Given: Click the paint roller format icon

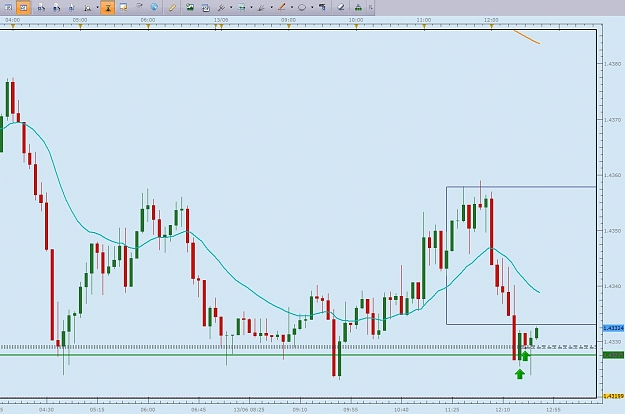Looking at the screenshot, I should pyautogui.click(x=322, y=7).
